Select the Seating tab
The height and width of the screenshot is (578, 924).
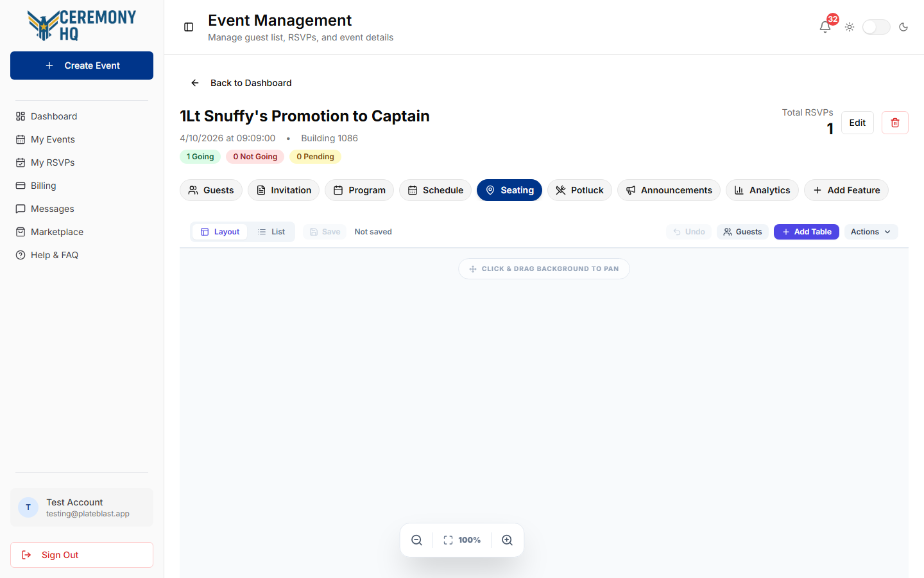coord(509,190)
